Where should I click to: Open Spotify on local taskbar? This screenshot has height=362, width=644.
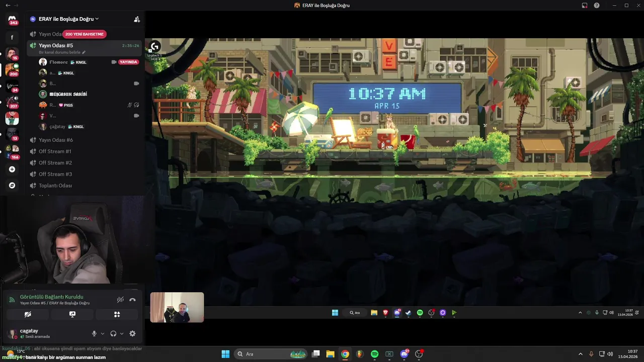(374, 354)
